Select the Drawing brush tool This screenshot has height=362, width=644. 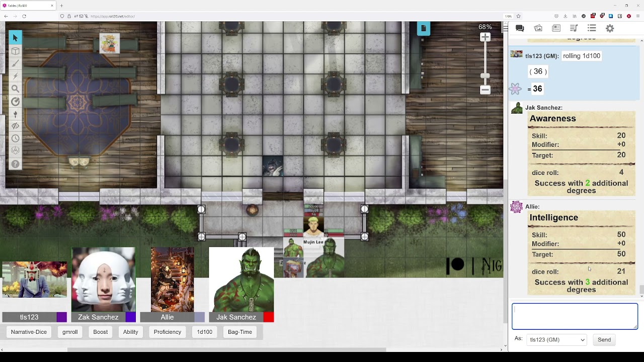click(15, 63)
